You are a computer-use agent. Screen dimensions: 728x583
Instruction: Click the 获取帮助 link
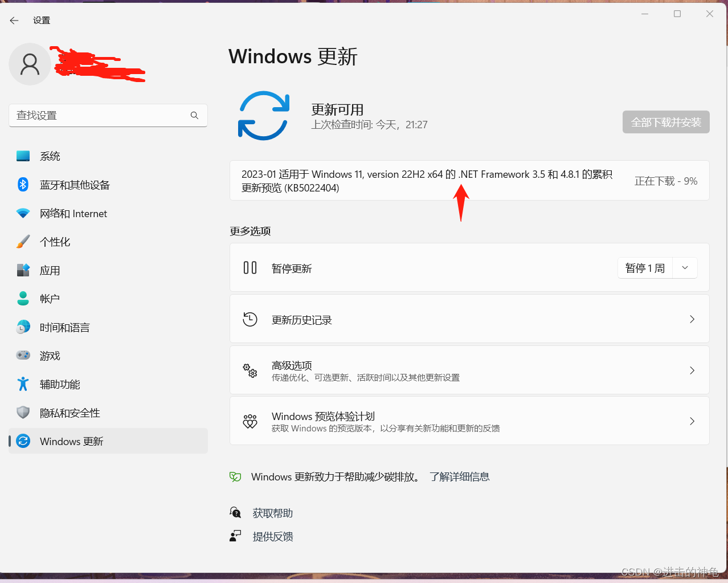coord(273,513)
